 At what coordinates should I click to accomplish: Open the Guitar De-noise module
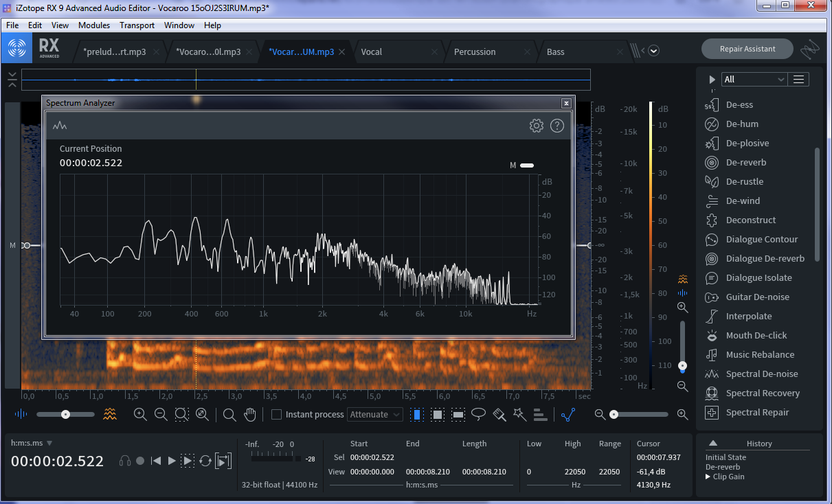coord(759,297)
